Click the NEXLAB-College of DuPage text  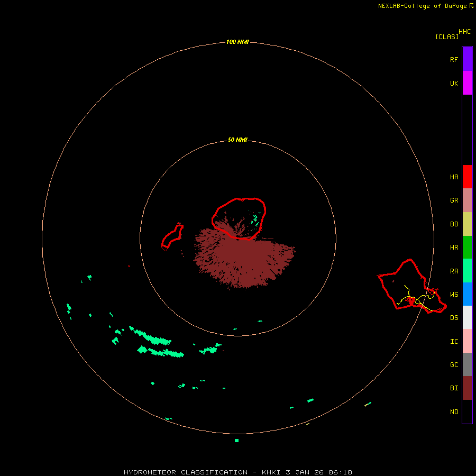[422, 6]
